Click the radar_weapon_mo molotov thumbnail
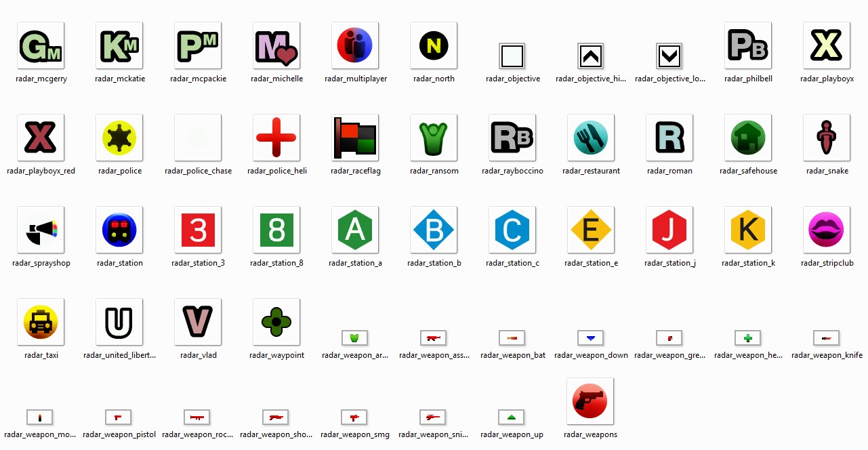868x450 pixels. [x=40, y=417]
